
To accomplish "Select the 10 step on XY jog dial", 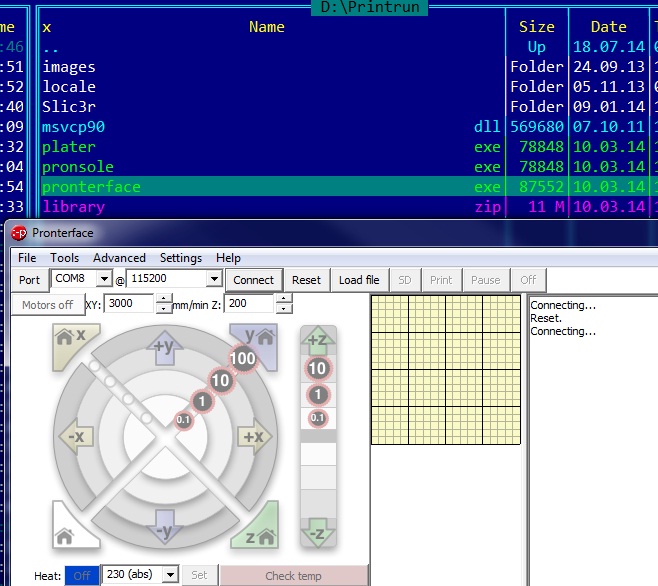I will [220, 380].
